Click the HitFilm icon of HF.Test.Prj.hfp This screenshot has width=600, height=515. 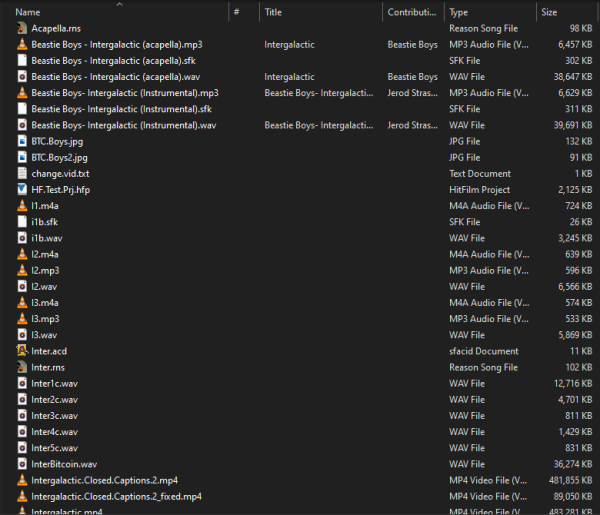[x=22, y=189]
